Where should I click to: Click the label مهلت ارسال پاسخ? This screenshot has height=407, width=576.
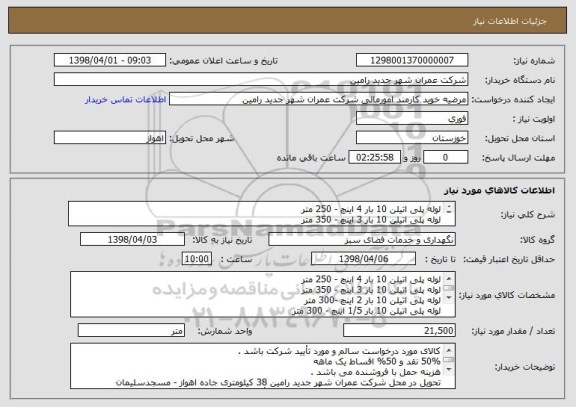[x=518, y=158]
